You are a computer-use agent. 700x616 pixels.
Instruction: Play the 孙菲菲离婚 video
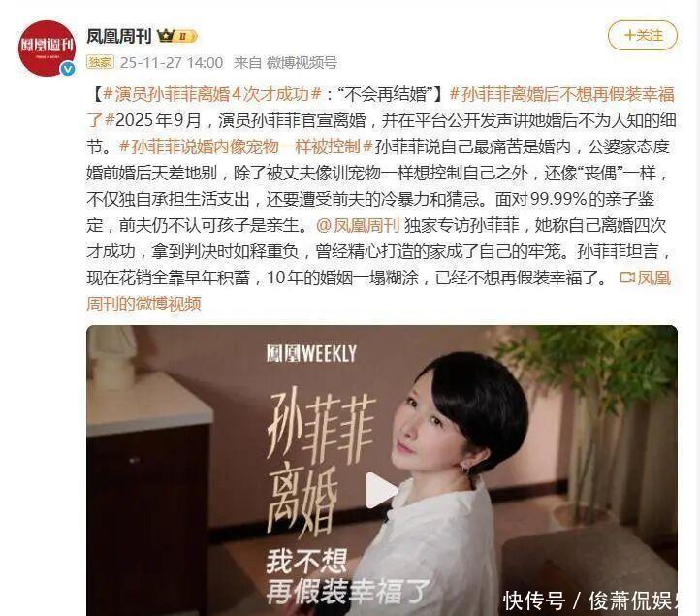coord(381,491)
